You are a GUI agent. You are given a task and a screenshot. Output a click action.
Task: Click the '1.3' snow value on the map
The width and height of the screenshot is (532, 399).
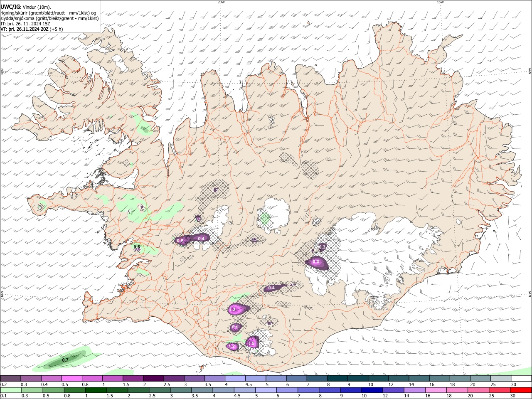232,309
